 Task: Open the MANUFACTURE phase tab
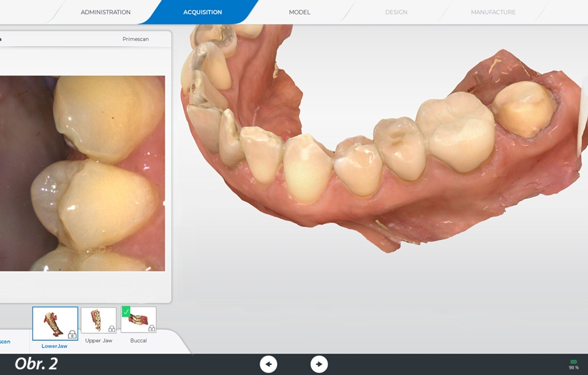(x=493, y=12)
